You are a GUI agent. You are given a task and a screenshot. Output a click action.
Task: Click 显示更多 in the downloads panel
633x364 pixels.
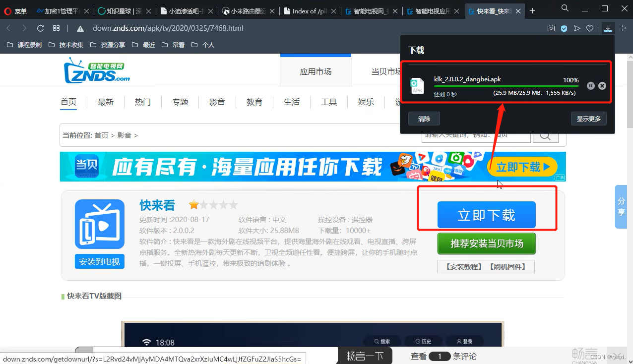click(x=589, y=119)
